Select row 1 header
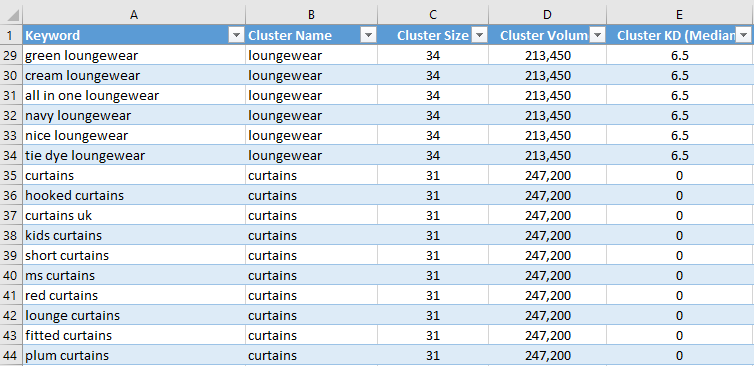 click(x=11, y=35)
